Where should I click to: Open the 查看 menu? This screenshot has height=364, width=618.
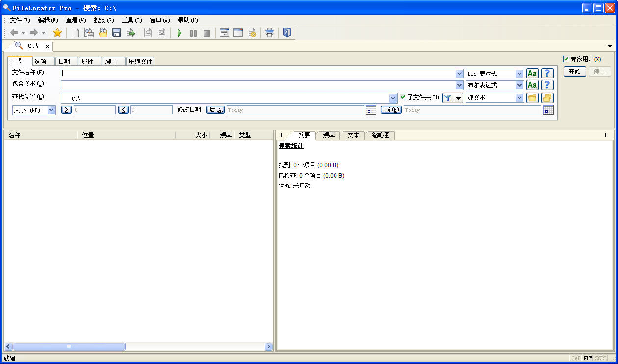76,20
